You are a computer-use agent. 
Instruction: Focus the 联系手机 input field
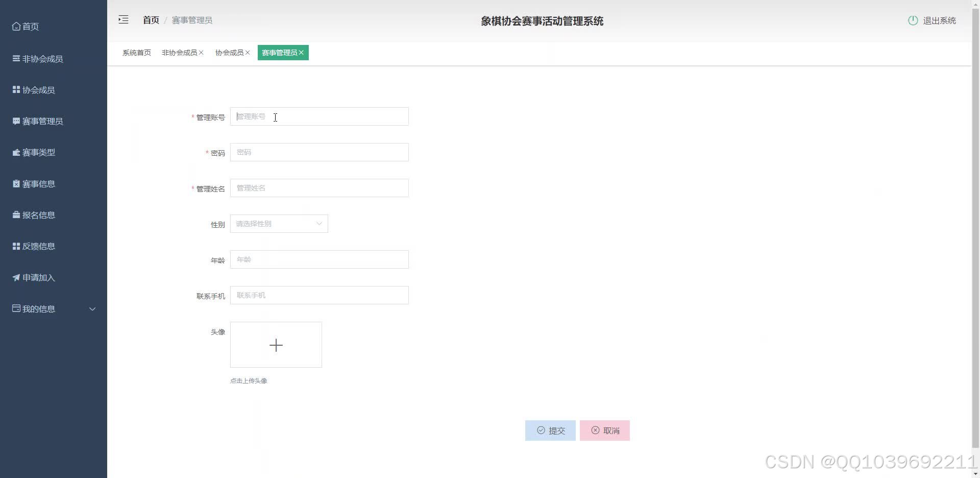320,295
